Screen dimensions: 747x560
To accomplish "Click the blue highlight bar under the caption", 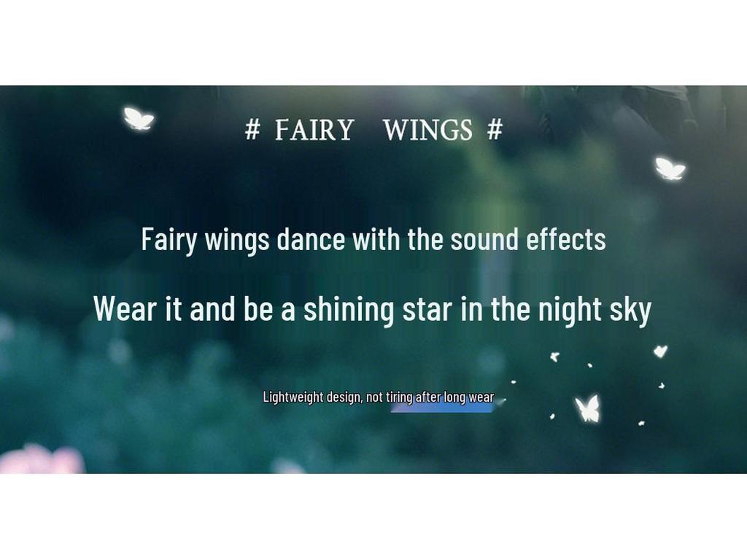I will 441,408.
